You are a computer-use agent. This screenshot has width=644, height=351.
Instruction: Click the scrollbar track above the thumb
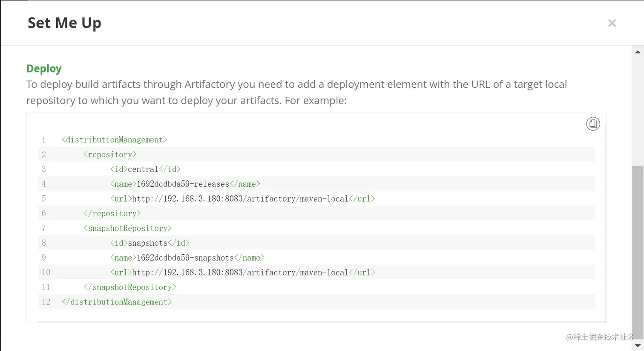pos(638,107)
